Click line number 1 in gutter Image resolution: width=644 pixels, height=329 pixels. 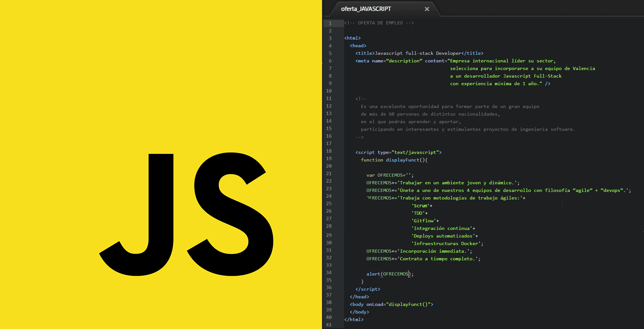point(330,23)
